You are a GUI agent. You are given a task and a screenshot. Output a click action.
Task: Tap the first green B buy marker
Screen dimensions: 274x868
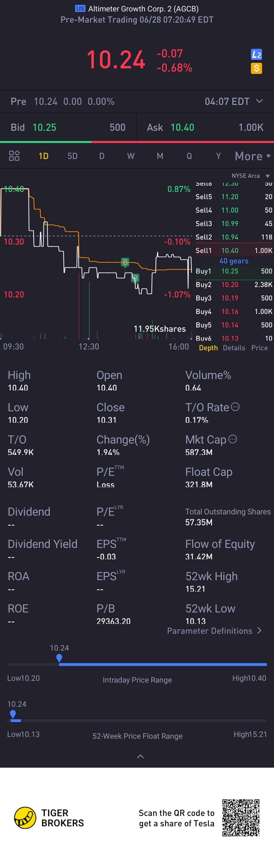125,262
